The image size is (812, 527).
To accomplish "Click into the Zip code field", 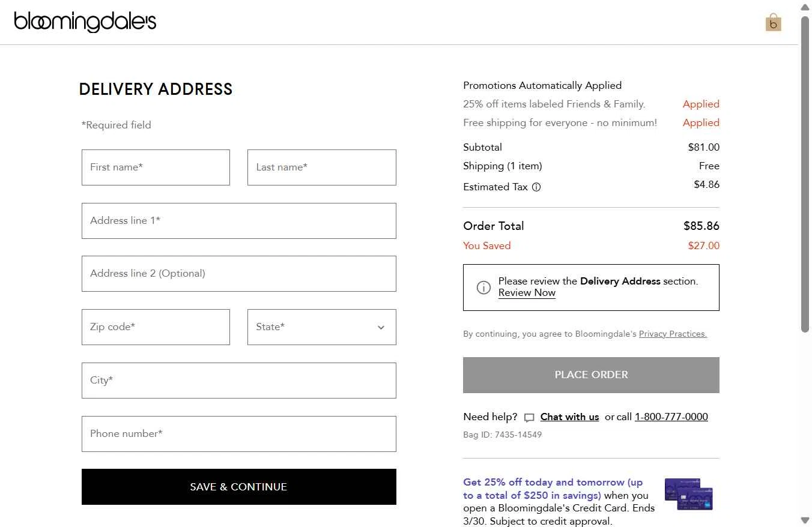I will [x=156, y=327].
